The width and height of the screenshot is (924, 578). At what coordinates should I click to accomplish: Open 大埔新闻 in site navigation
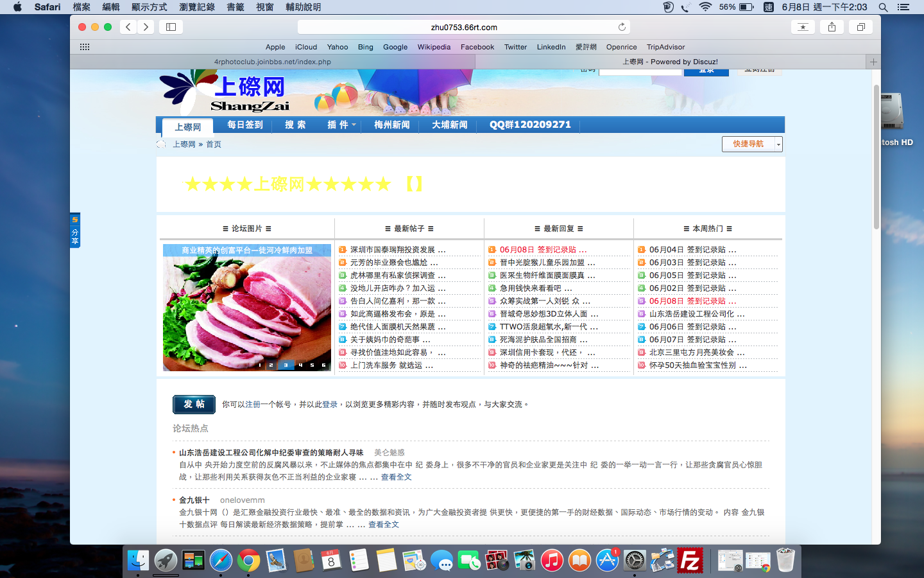point(450,125)
